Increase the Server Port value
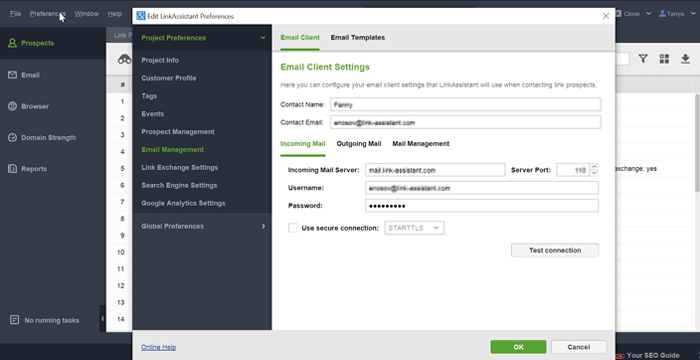 pyautogui.click(x=594, y=167)
